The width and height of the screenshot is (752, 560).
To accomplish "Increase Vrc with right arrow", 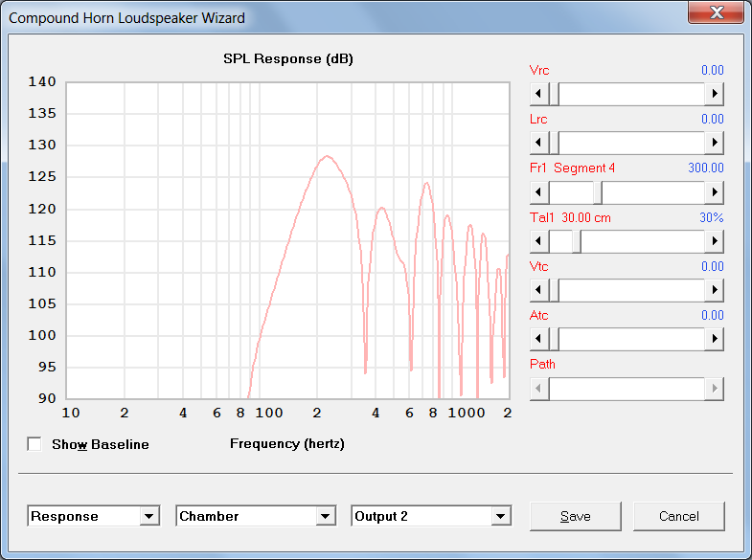I will (x=714, y=94).
